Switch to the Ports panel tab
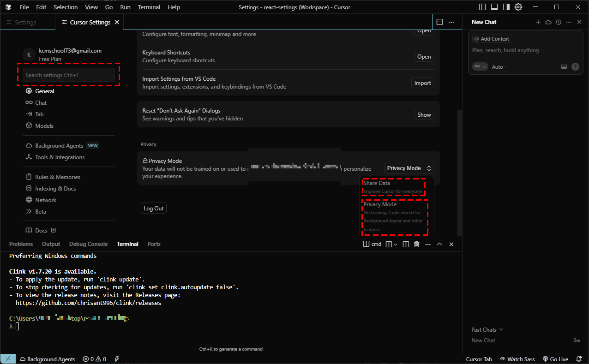 click(x=154, y=244)
